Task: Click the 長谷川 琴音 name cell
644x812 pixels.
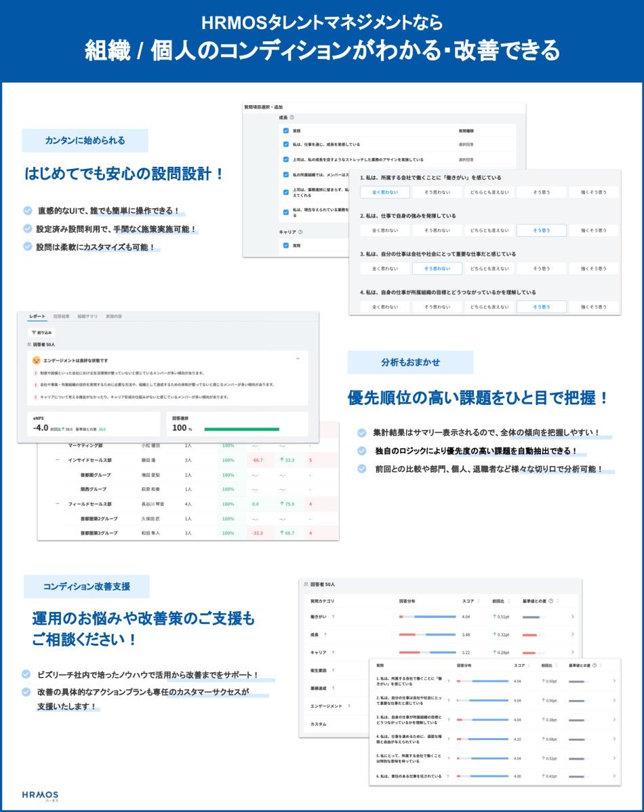Action: (x=153, y=504)
